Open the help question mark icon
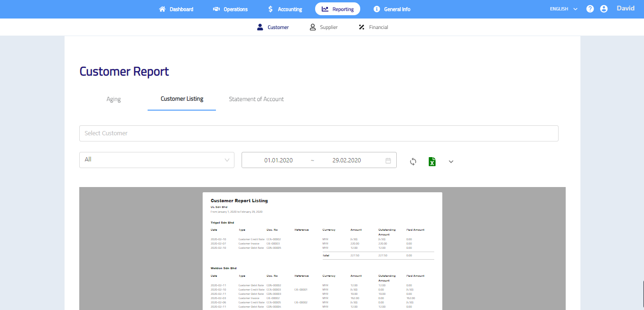Viewport: 644px width, 310px height. pyautogui.click(x=590, y=9)
